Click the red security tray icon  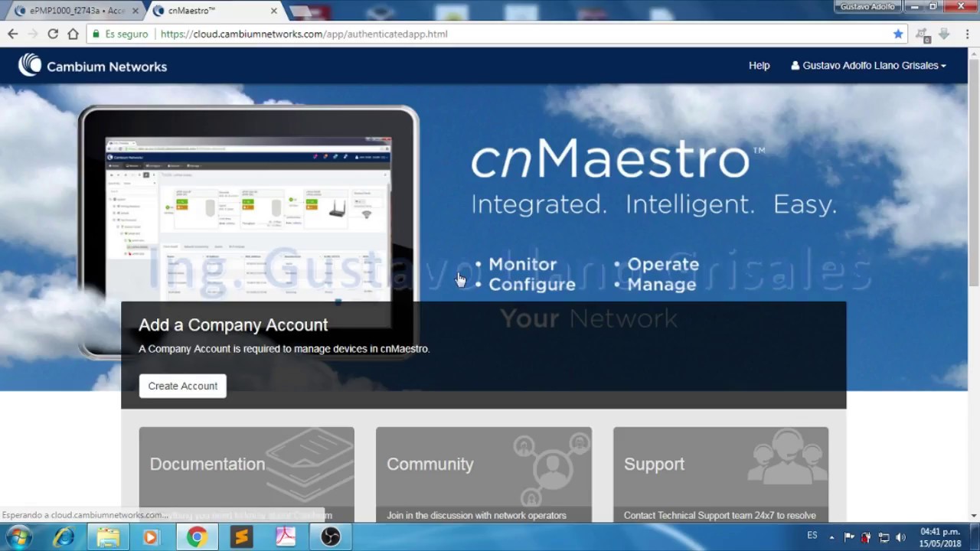(866, 537)
